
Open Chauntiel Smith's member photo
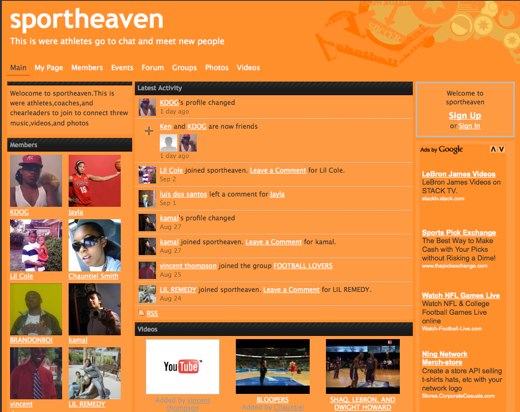click(x=95, y=245)
